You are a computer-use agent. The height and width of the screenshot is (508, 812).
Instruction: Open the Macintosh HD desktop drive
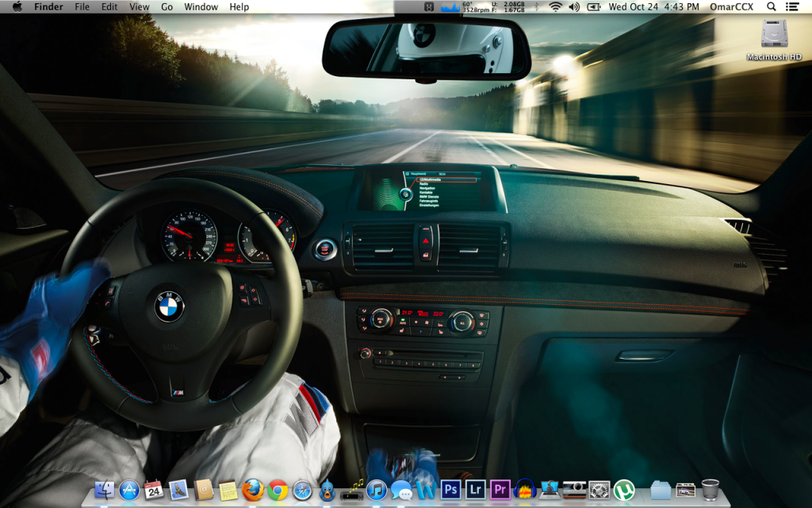coord(774,40)
